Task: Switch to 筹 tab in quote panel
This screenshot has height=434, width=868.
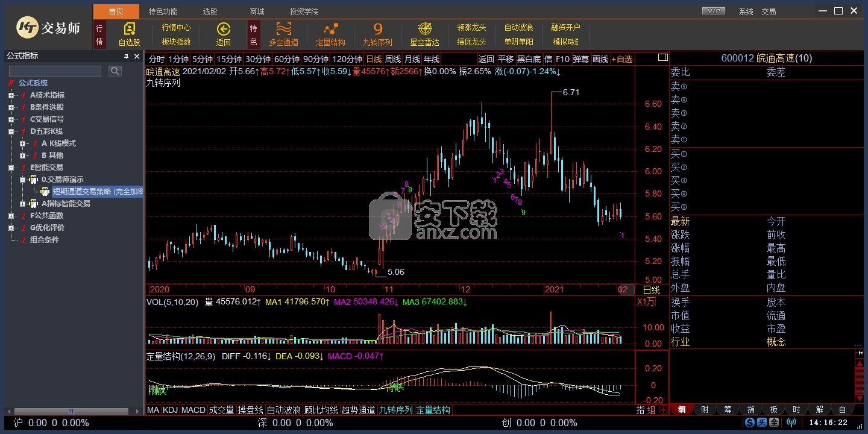Action: pos(727,410)
